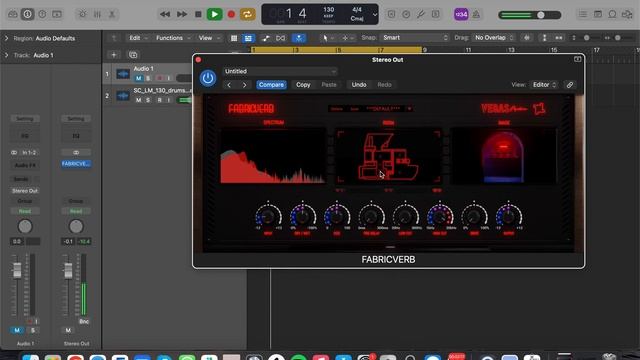
Task: Toggle the yellow Cycle button
Action: (247, 14)
